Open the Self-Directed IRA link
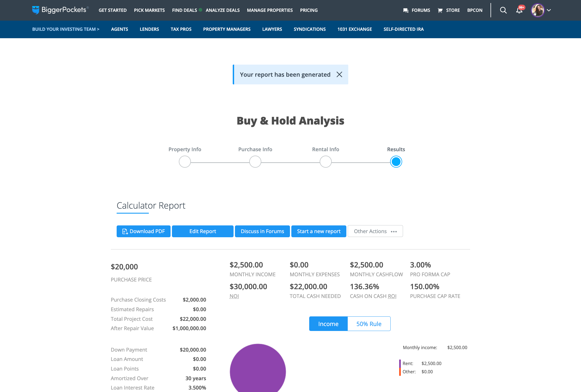Screen dimensions: 581x392 click(x=404, y=29)
